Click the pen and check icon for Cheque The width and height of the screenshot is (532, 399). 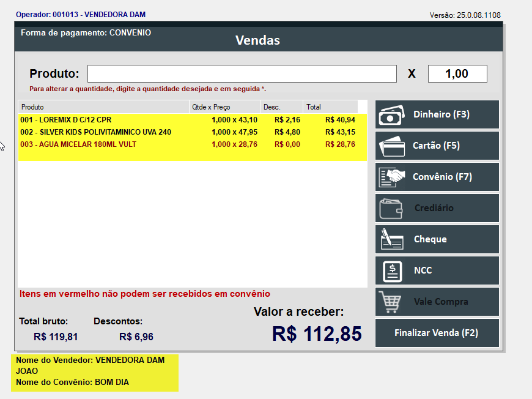[391, 239]
